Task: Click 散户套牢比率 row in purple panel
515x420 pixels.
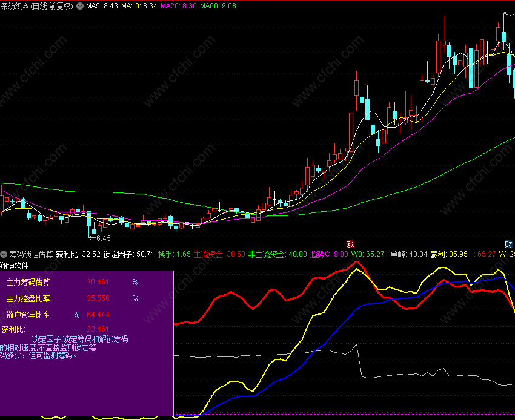Action: click(x=58, y=315)
